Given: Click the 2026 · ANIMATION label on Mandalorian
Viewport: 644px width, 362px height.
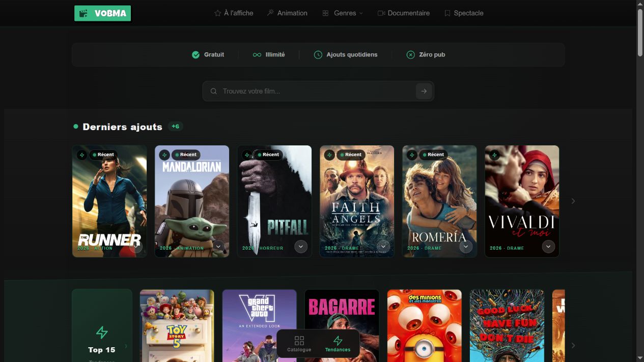Looking at the screenshot, I should point(182,248).
